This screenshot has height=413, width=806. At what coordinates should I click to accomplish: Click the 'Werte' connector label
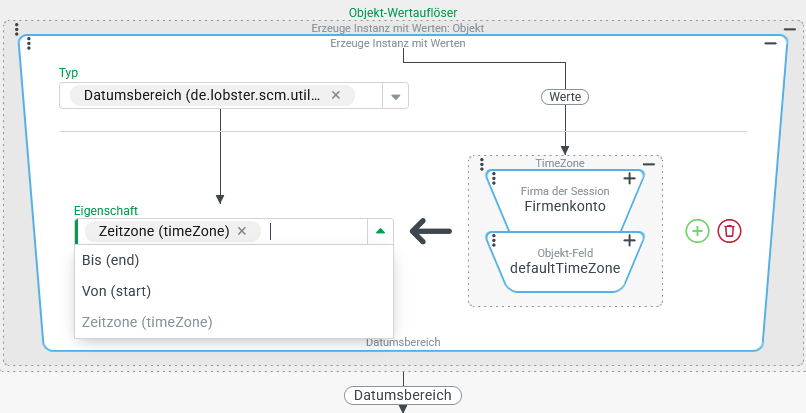coord(565,97)
